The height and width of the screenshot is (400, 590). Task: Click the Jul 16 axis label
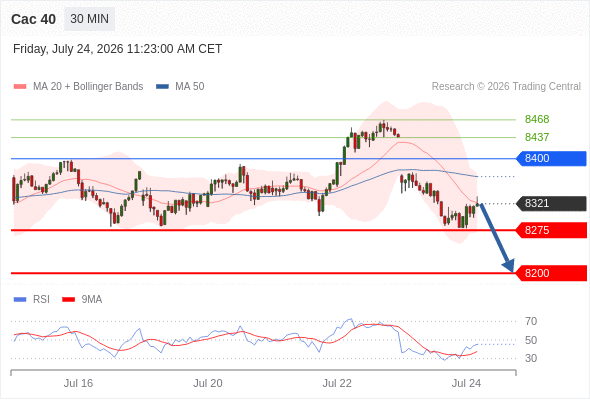(78, 383)
